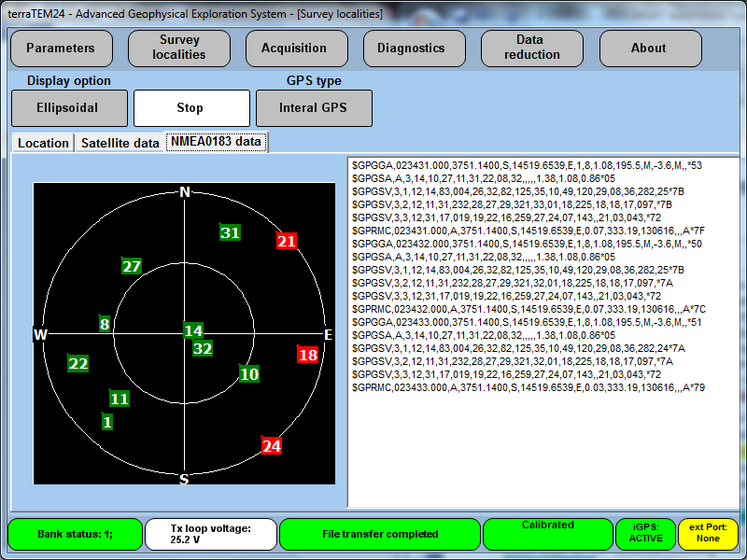Switch to the Satellite data tab
This screenshot has width=747, height=560.
(x=120, y=143)
